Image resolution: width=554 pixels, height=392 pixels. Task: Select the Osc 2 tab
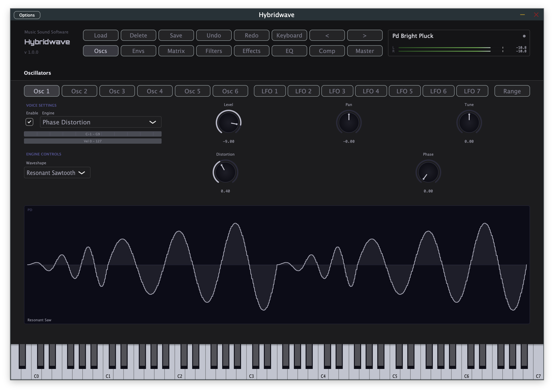79,91
